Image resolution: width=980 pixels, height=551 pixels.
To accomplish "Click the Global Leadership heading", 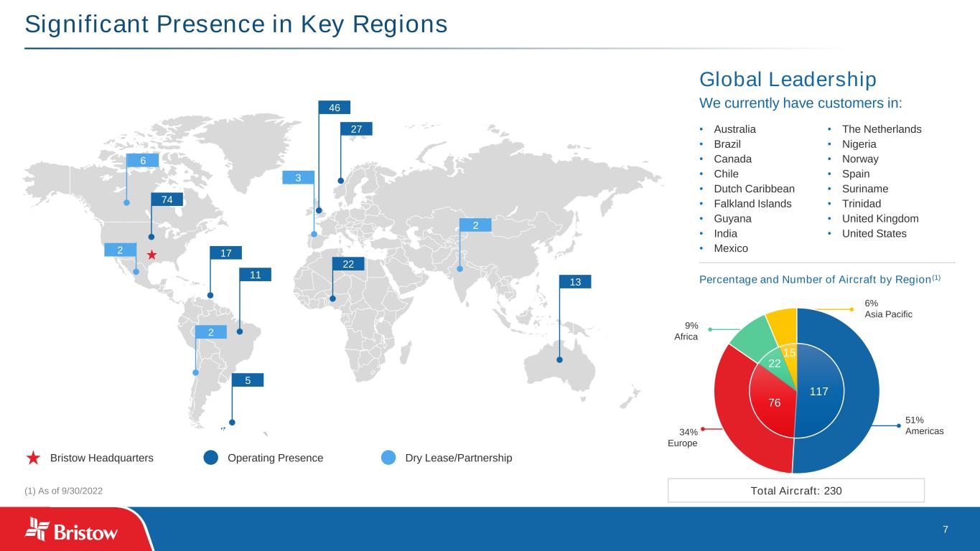I will pos(788,80).
